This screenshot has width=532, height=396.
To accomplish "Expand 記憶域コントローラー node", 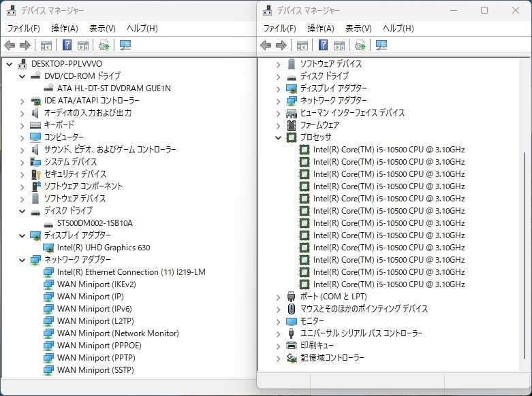I will pyautogui.click(x=278, y=359).
